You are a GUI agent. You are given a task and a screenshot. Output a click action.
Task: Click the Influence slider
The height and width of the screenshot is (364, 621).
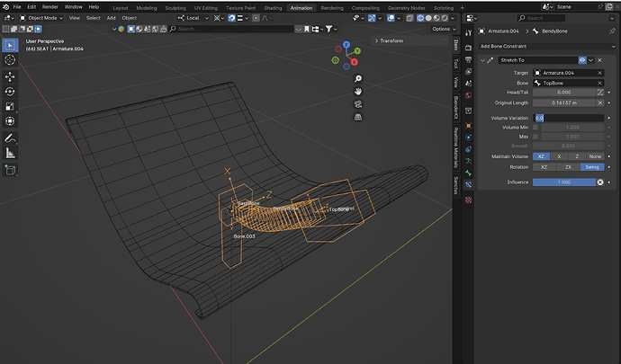[x=564, y=182]
